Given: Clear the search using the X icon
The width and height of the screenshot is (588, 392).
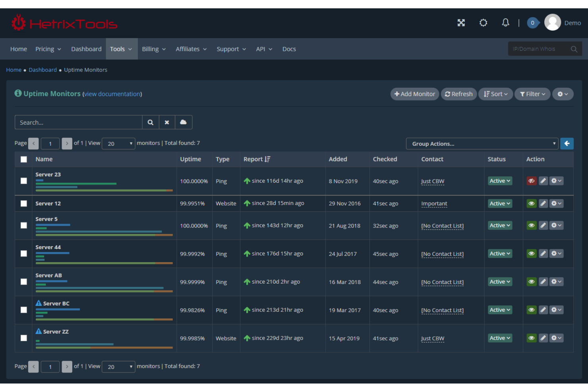Looking at the screenshot, I should click(x=167, y=122).
